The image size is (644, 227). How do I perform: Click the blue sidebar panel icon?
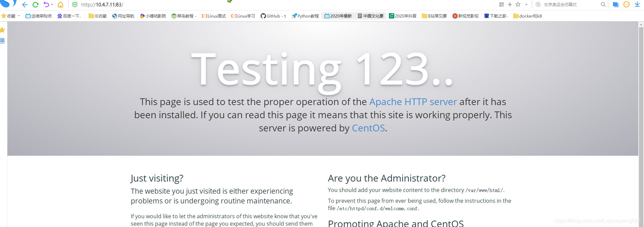[x=2, y=41]
